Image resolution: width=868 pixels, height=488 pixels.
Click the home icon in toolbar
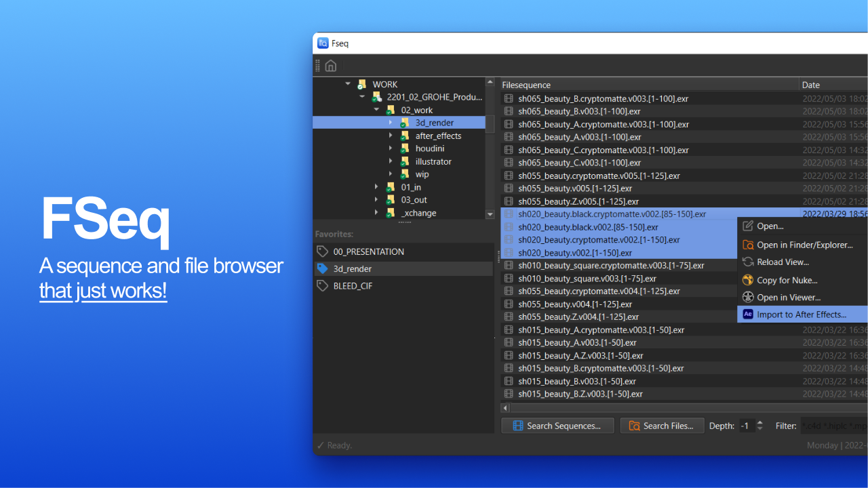331,66
